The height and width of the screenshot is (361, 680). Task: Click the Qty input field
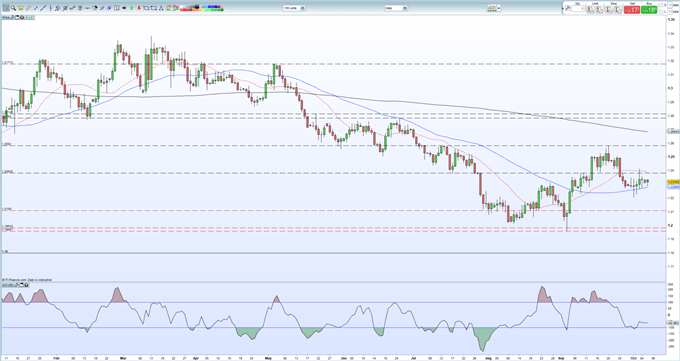coord(578,9)
